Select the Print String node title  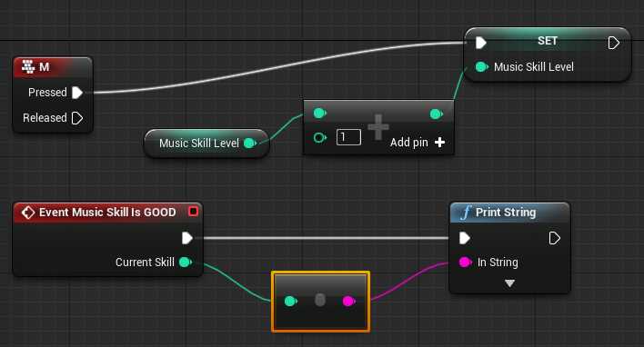click(x=506, y=213)
